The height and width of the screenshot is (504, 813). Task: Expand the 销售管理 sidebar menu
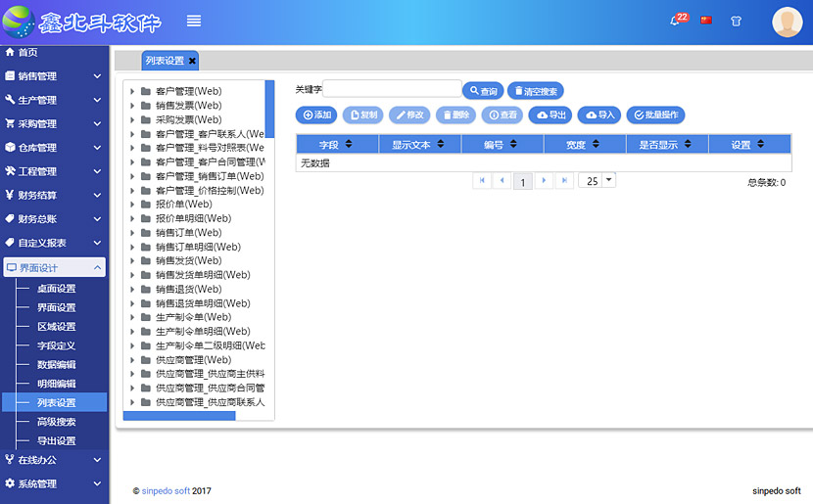54,75
